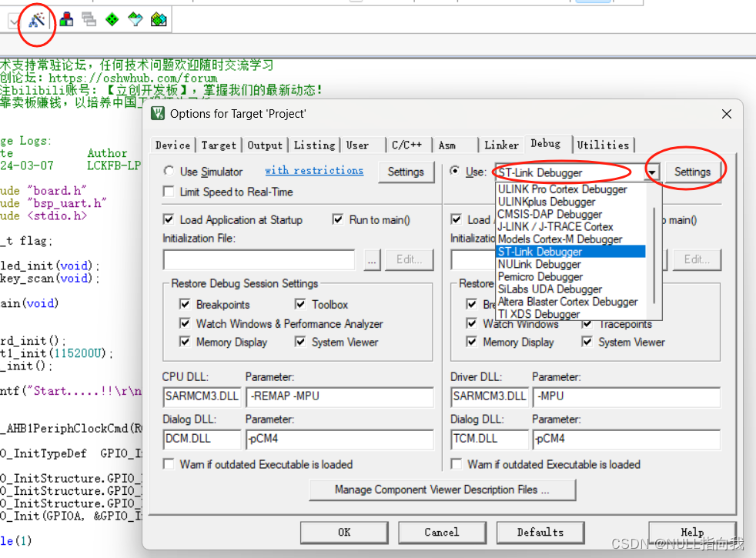This screenshot has height=558, width=756.
Task: Toggle simulator Memory Display checkbox
Action: click(x=185, y=342)
